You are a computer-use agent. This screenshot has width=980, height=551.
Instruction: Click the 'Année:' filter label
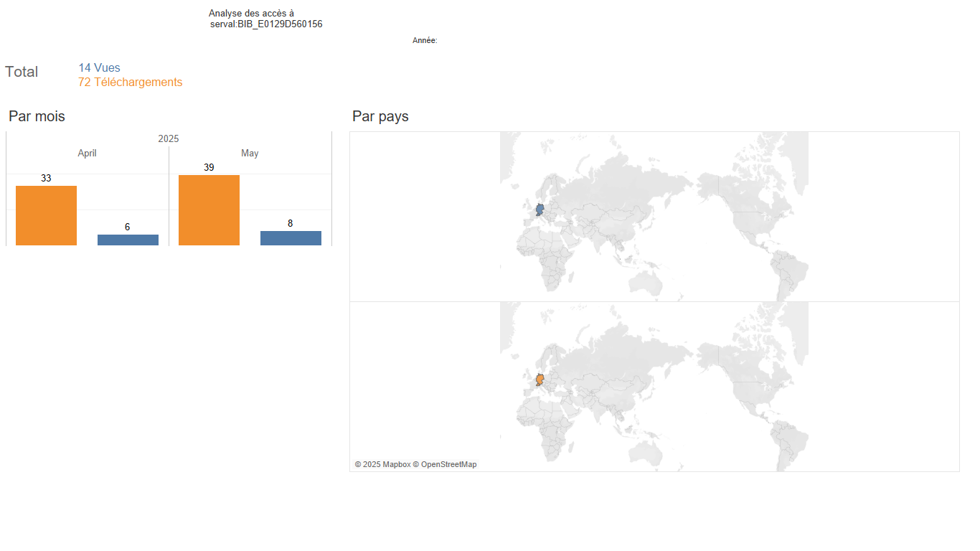(425, 41)
